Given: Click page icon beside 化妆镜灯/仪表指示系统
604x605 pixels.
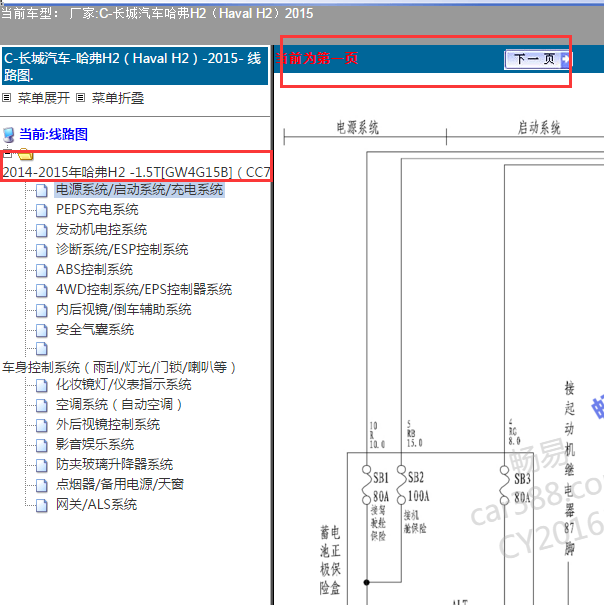Looking at the screenshot, I should click(42, 385).
